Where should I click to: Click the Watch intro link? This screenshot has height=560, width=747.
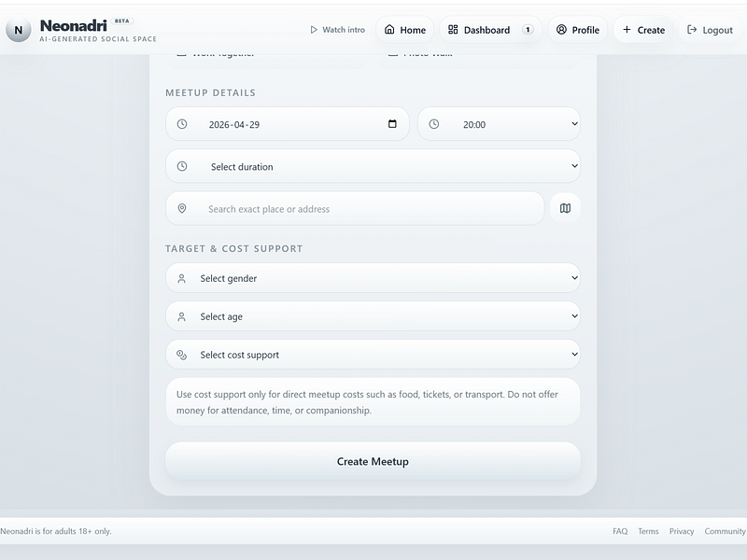338,30
